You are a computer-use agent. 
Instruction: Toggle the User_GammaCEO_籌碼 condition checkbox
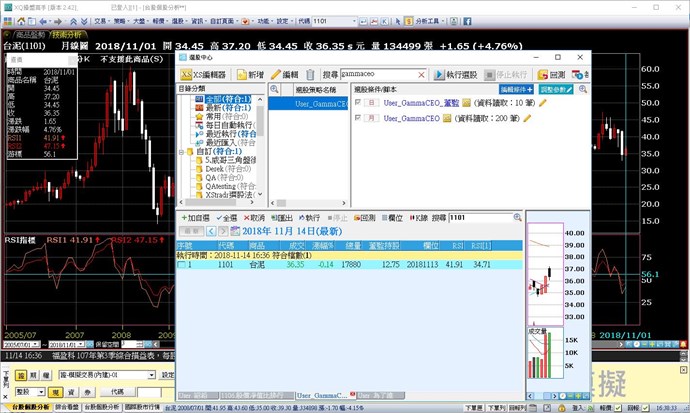(358, 103)
